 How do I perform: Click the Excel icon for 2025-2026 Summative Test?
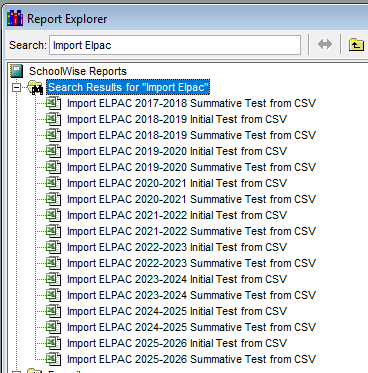pos(53,359)
